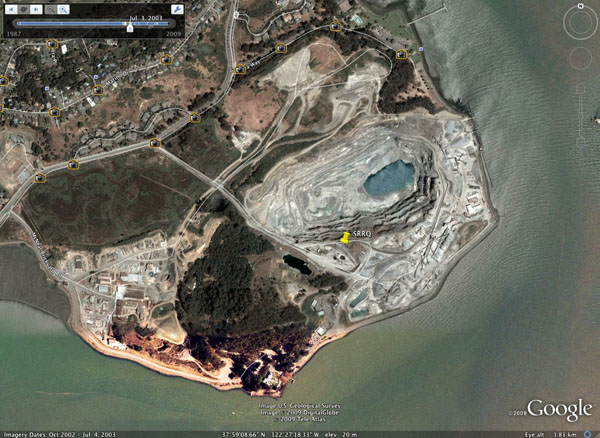600x438 pixels.
Task: Zoom out the historical timeline range
Action: [51, 9]
